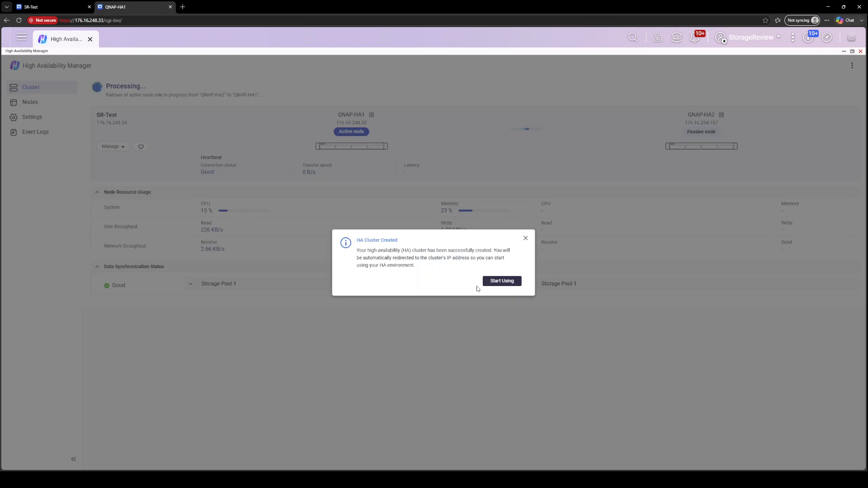868x488 pixels.
Task: Expand the Storage Pool 1 row chevron
Action: [x=190, y=284]
